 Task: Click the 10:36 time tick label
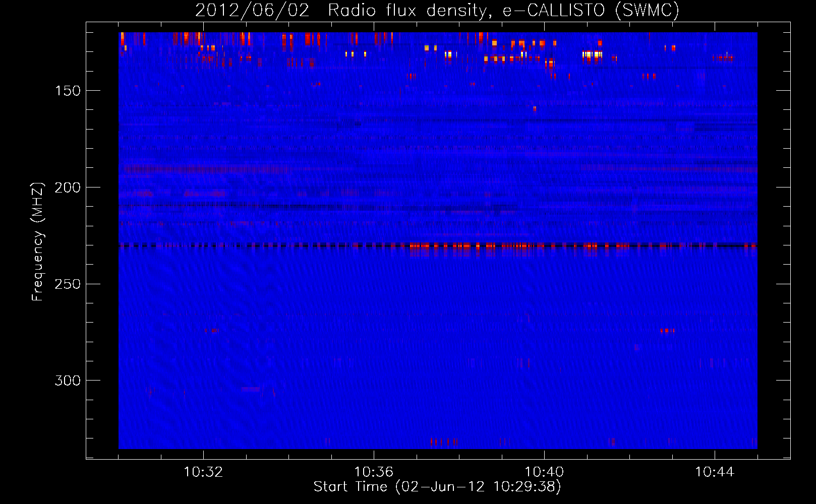coord(374,472)
